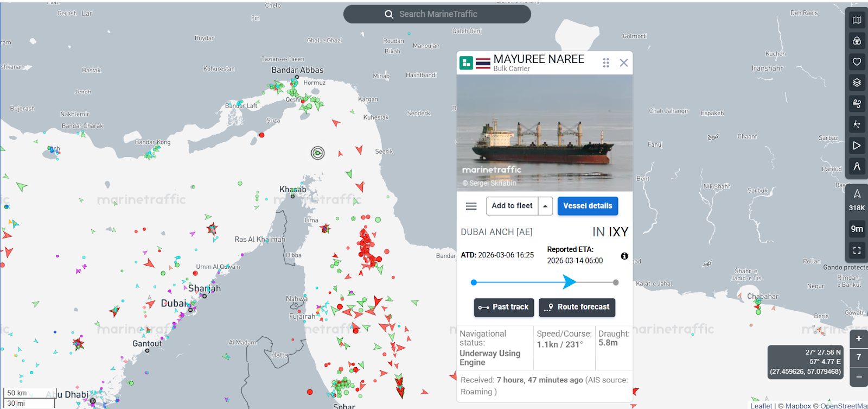
Task: Toggle the density maps icon
Action: (x=857, y=124)
